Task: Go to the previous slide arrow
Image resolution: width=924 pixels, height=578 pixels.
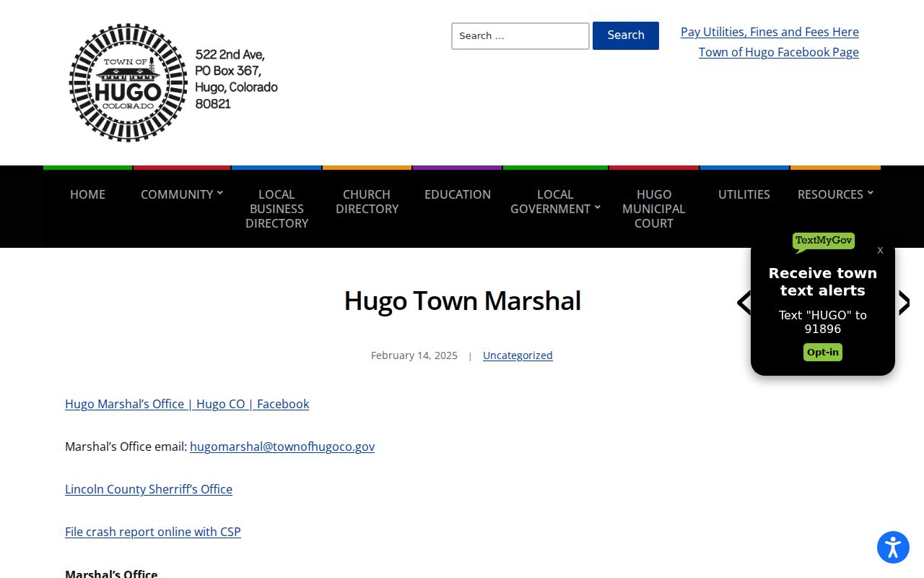Action: pos(744,303)
